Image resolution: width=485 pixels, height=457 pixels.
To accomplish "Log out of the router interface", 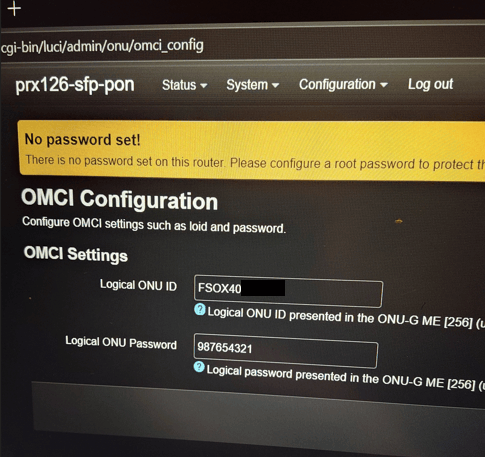I will [x=430, y=84].
